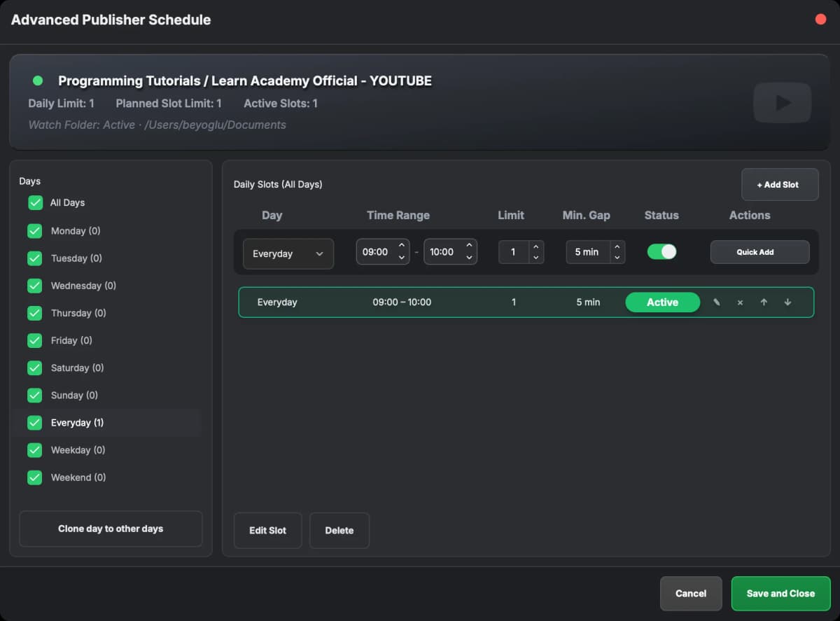Move the Everyday slot down with arrow icon
The height and width of the screenshot is (621, 840).
[787, 302]
